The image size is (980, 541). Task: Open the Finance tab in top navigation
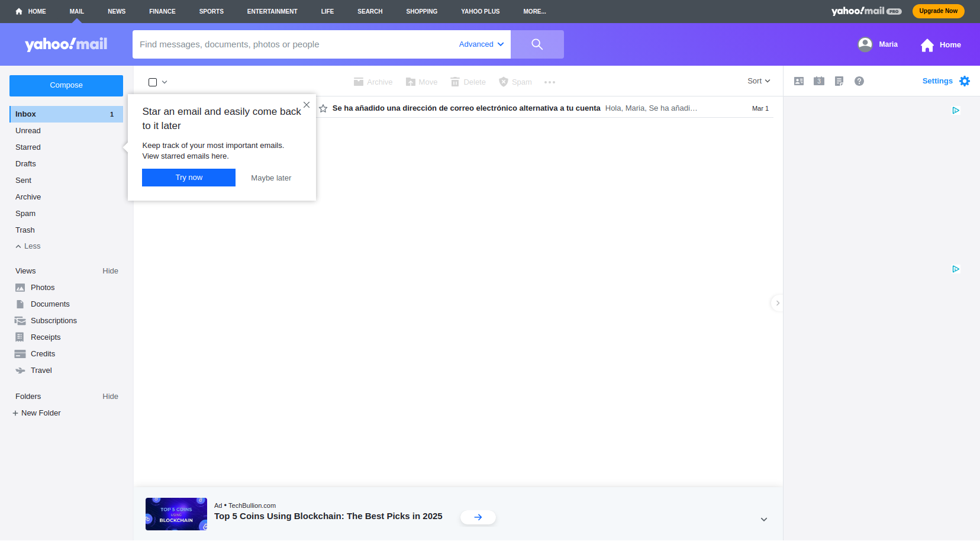[x=162, y=11]
